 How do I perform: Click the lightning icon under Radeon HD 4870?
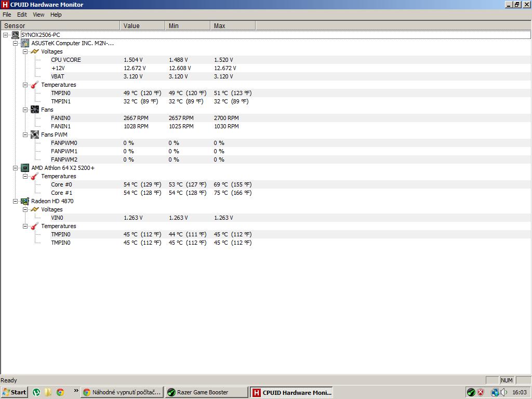(x=35, y=209)
